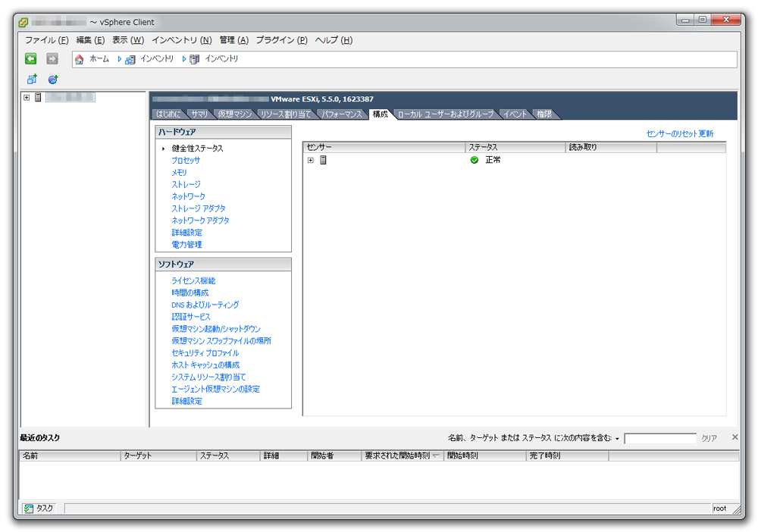Click the タスク icon in status bar
This screenshot has width=758, height=532.
pos(29,509)
